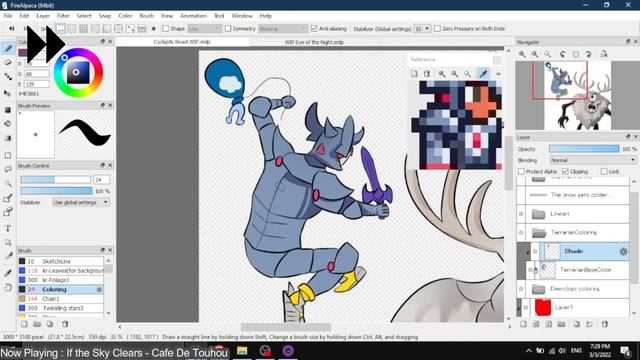Open image icon in Reference window

[x=414, y=73]
